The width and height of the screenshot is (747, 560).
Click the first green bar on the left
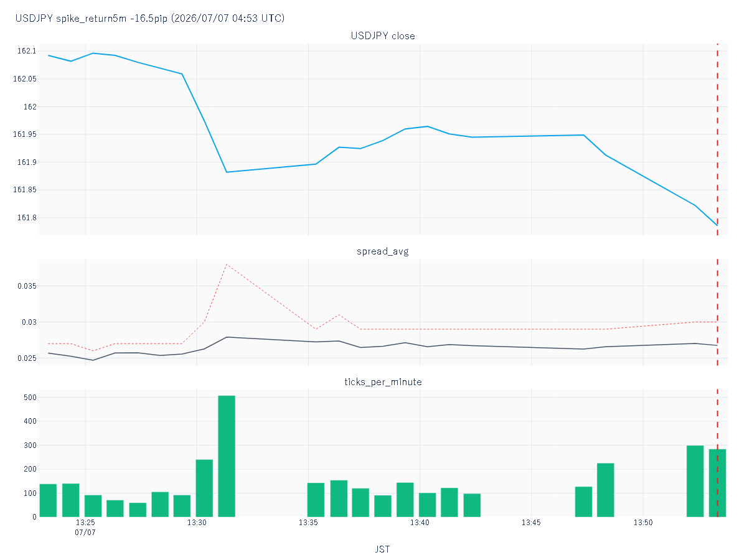pos(48,500)
